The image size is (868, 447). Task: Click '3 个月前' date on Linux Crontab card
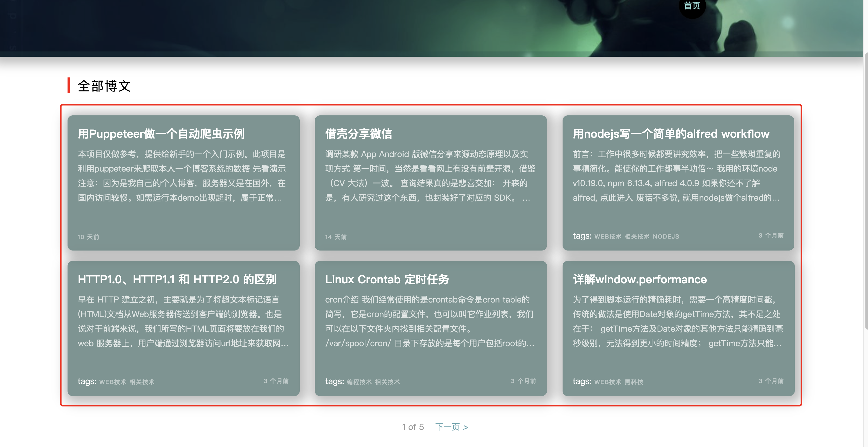[523, 381]
